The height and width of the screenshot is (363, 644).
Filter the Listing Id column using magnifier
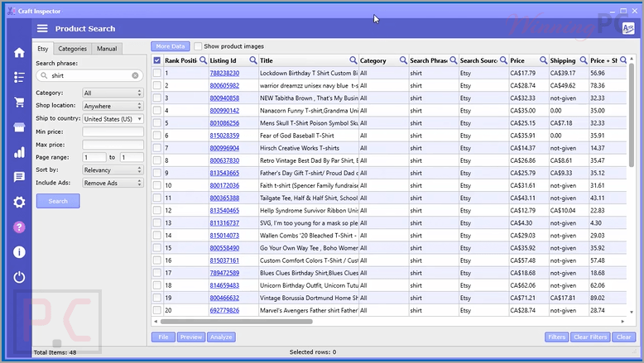coord(253,60)
